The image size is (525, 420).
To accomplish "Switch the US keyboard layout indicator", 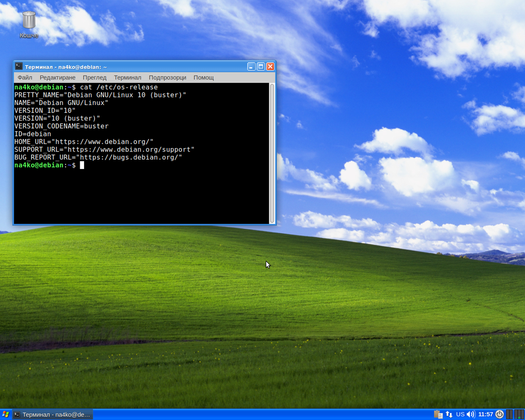I will (x=460, y=414).
